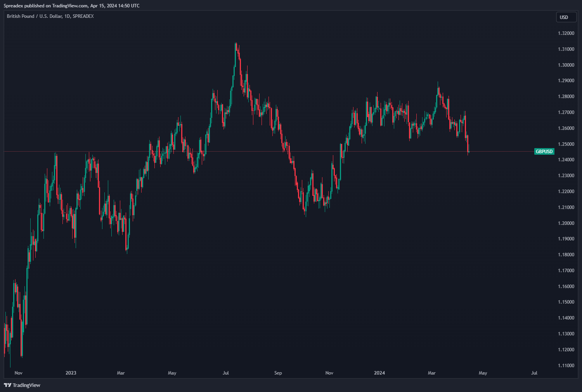Click the 1.32000 price axis label

coord(566,33)
